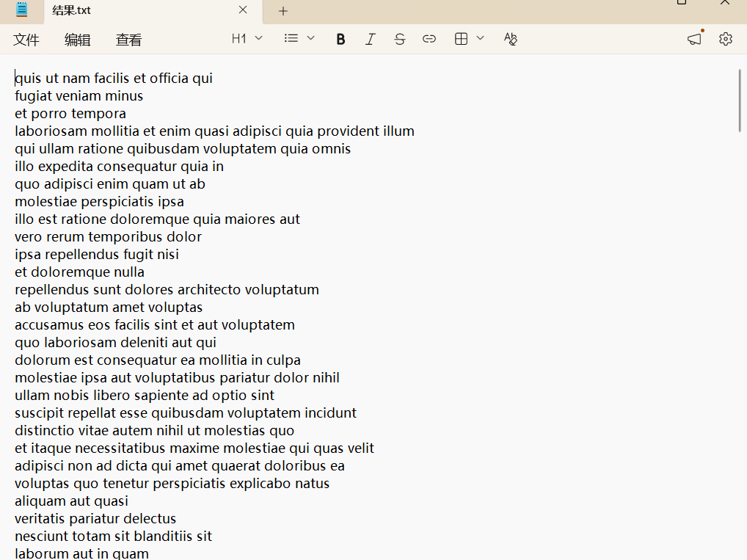
Task: Toggle bold formatting
Action: pyautogui.click(x=340, y=39)
